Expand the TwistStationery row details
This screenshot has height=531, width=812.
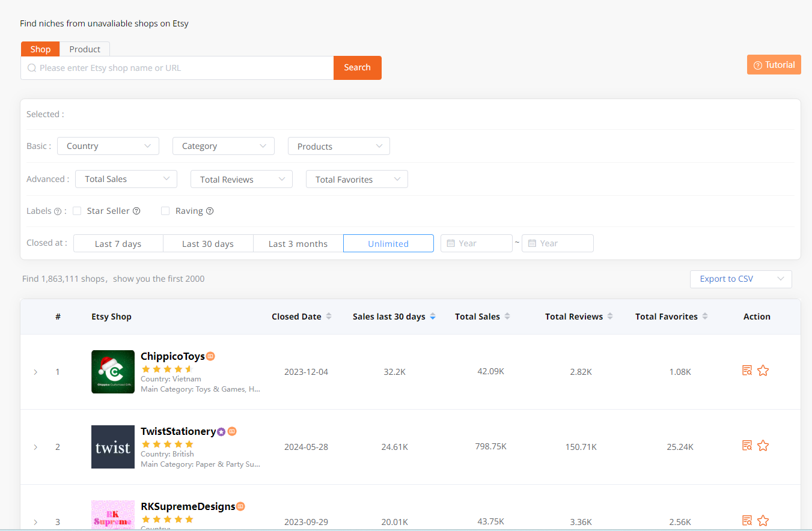point(35,447)
